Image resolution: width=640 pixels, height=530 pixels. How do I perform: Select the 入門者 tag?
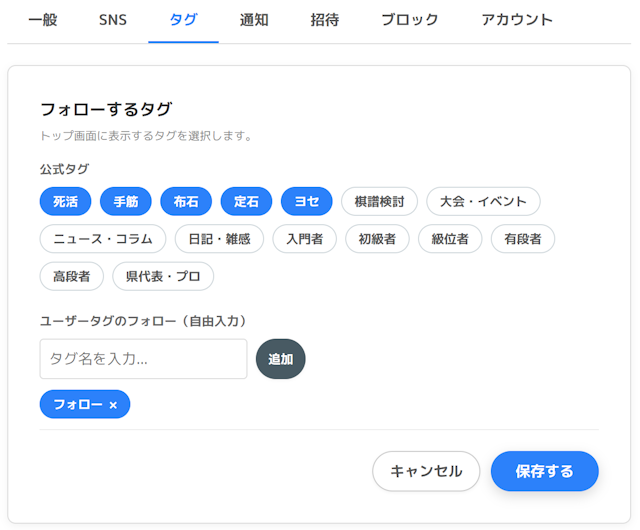click(304, 239)
